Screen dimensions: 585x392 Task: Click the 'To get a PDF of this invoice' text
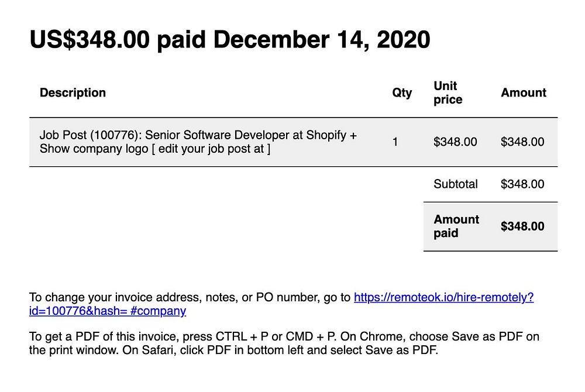105,336
